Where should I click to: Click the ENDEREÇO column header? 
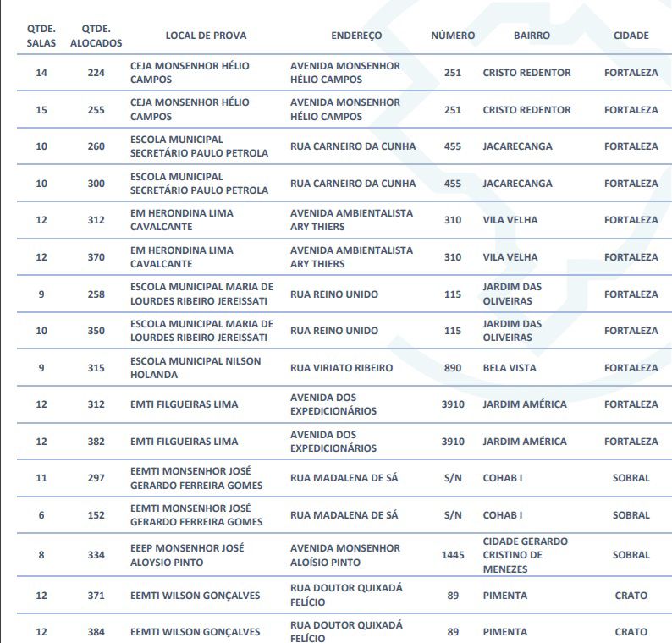[355, 36]
